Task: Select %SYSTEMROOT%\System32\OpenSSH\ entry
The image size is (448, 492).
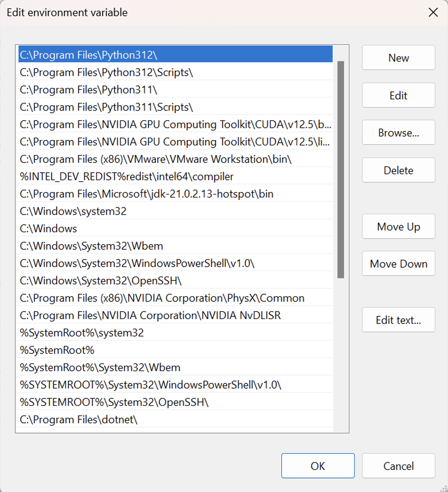Action: 175,402
